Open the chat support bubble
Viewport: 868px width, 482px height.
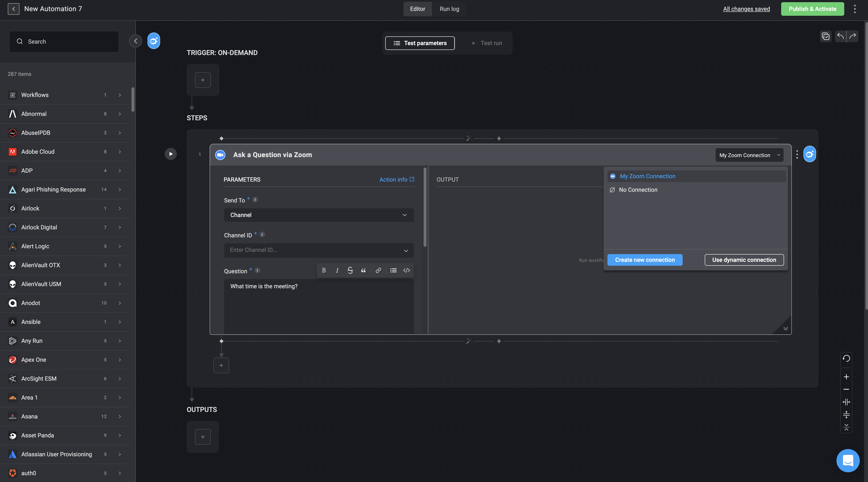848,460
